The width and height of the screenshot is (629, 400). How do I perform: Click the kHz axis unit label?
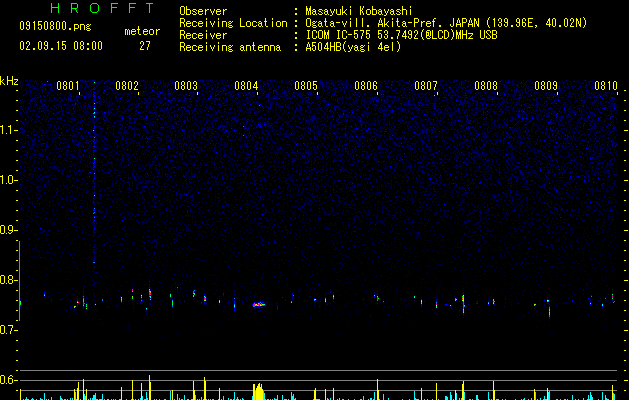coord(9,81)
